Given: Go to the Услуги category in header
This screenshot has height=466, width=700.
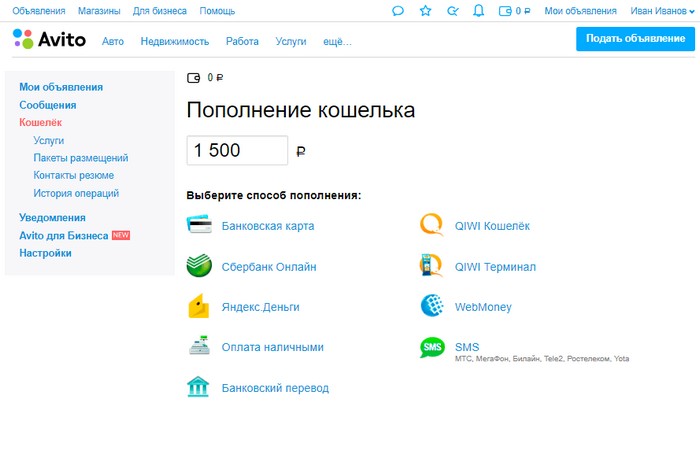Looking at the screenshot, I should (291, 42).
